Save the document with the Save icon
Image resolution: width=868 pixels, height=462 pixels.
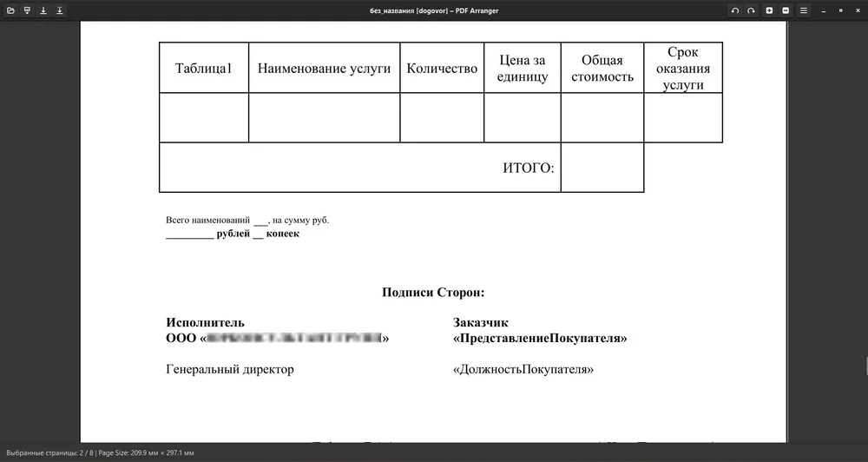[x=43, y=10]
